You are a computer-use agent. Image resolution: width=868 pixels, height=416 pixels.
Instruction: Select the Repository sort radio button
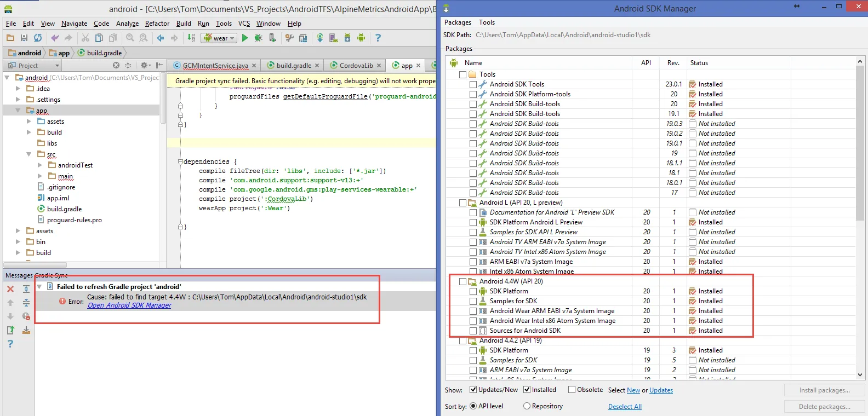point(527,406)
